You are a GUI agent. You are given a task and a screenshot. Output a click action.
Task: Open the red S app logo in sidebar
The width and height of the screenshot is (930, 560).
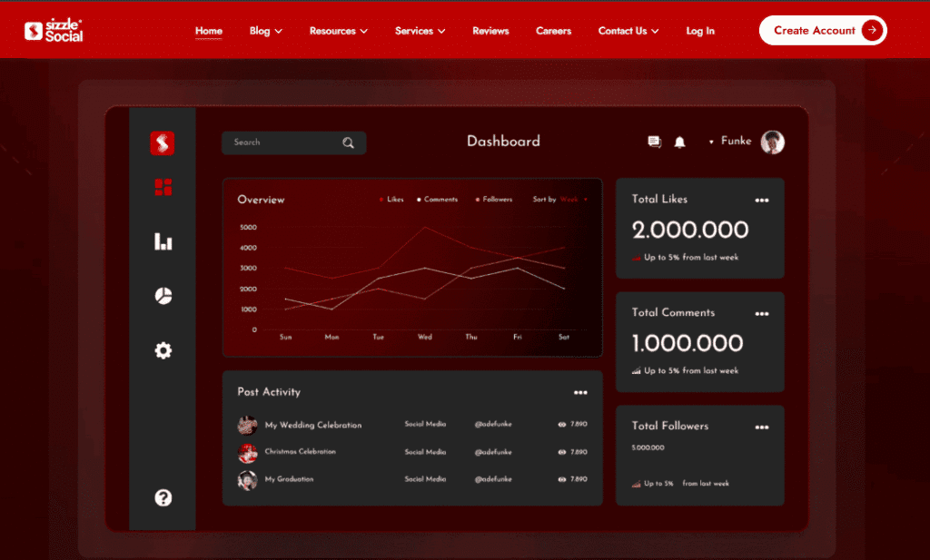click(x=162, y=142)
